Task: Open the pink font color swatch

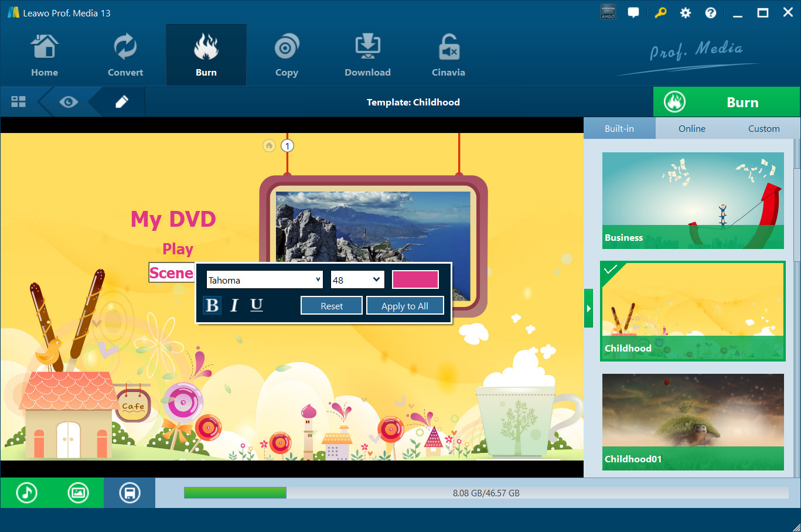Action: [415, 279]
